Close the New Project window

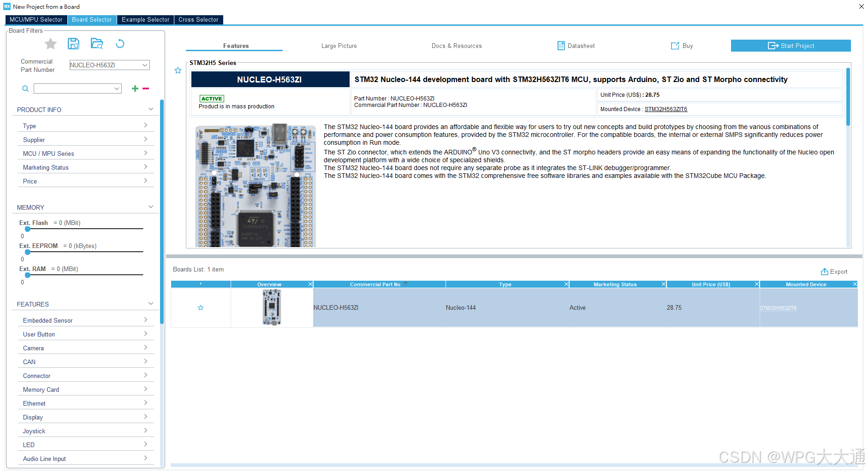(861, 6)
